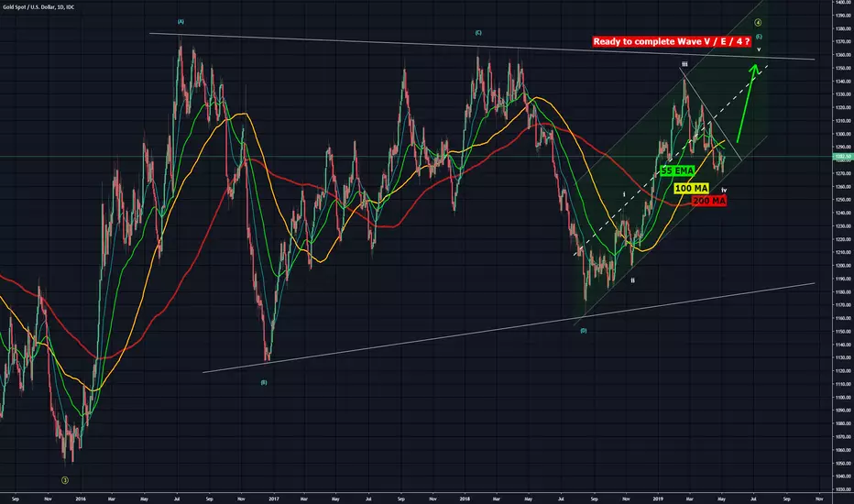This screenshot has width=854, height=504.
Task: Click the 1250.00 price axis label
Action: 844,200
